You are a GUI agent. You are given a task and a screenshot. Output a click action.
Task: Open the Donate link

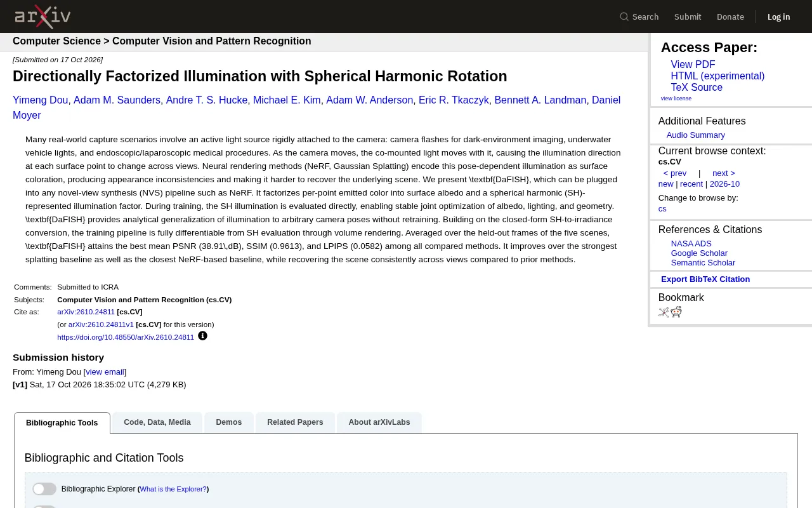click(x=730, y=17)
